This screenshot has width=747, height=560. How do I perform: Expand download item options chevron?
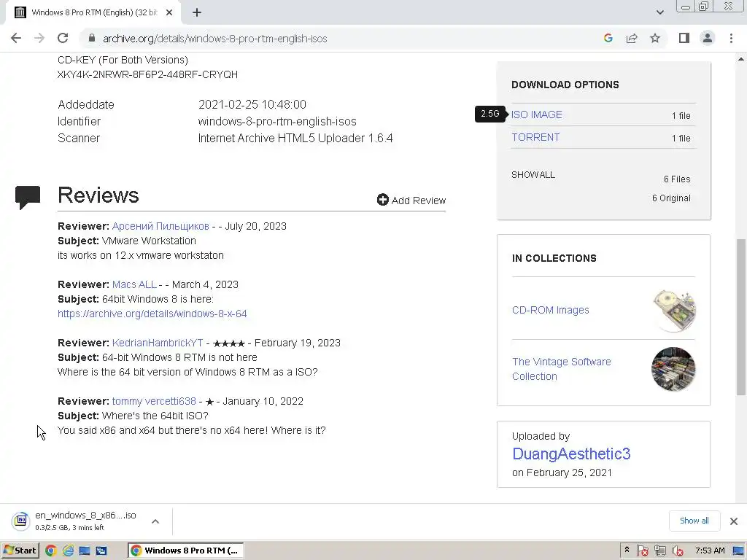pos(155,521)
